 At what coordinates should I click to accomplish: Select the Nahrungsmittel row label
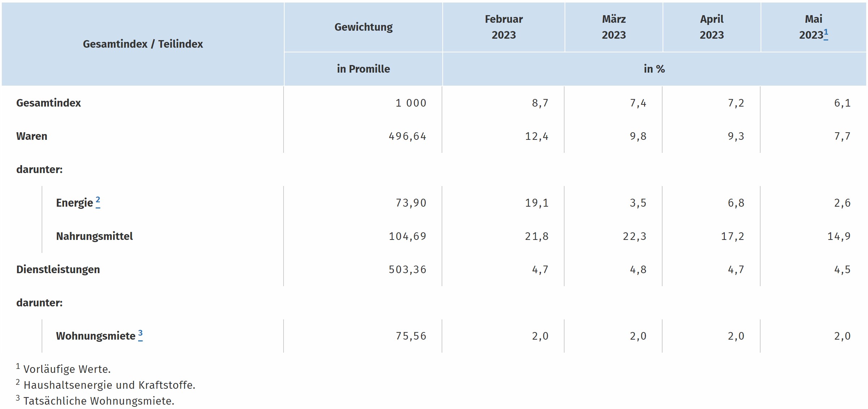[x=94, y=236]
